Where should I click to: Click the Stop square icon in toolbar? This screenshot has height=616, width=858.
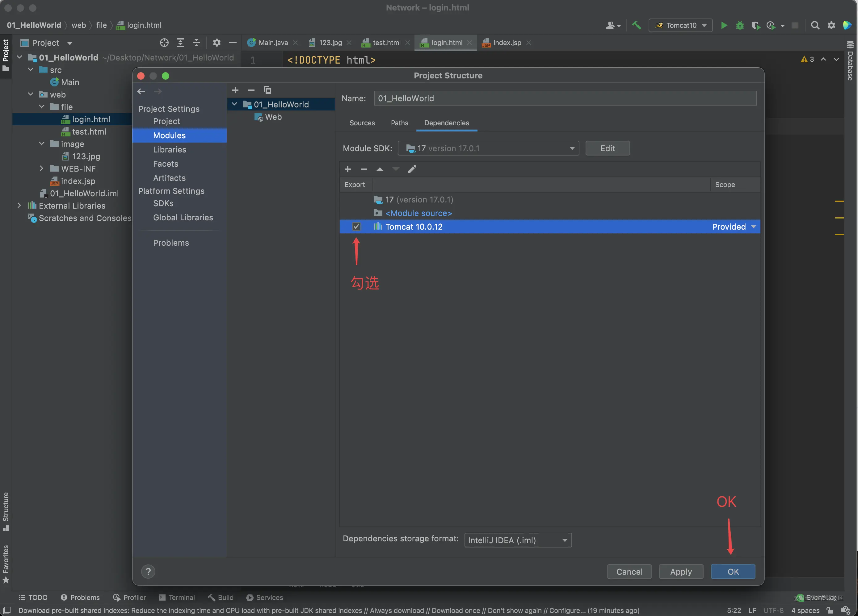(x=795, y=25)
